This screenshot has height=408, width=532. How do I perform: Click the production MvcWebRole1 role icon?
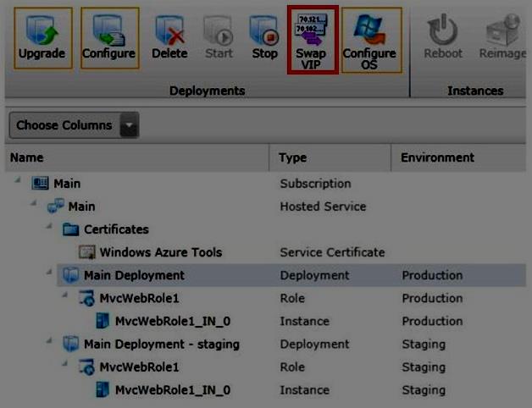(x=87, y=298)
